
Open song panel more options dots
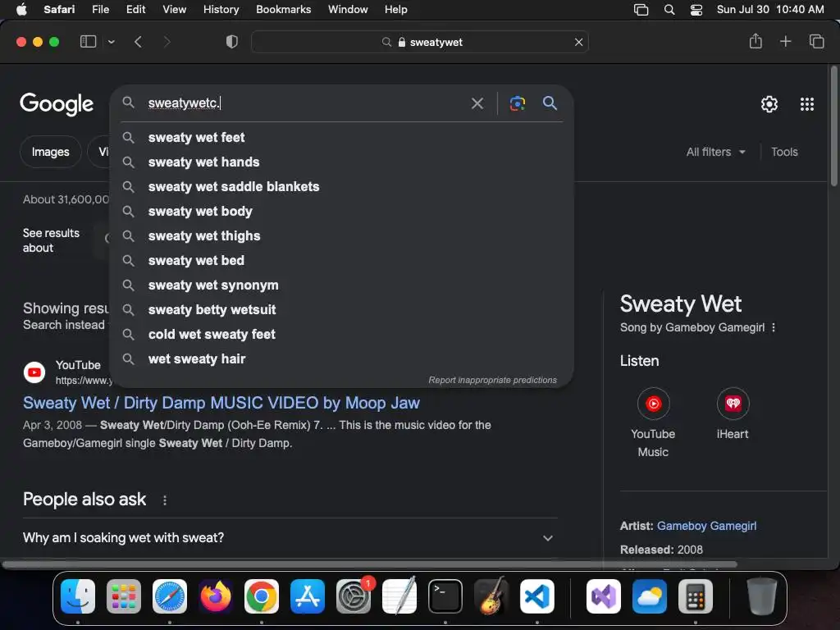point(774,327)
